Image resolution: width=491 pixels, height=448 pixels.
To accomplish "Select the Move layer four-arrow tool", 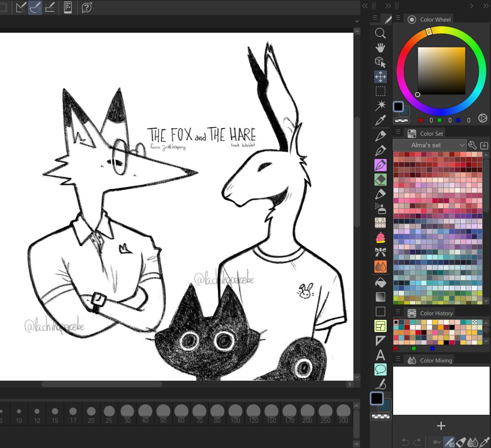I will [x=380, y=77].
